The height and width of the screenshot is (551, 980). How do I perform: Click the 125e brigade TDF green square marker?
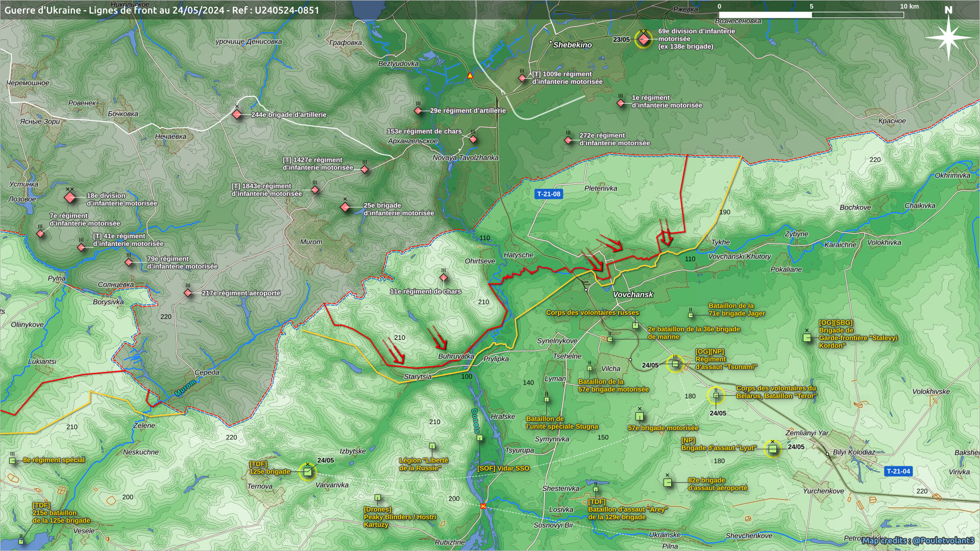307,472
